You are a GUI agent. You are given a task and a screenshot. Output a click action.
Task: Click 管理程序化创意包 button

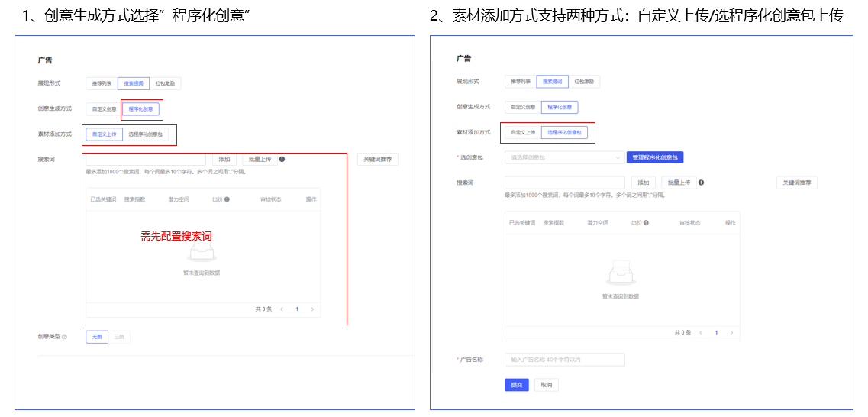(654, 157)
